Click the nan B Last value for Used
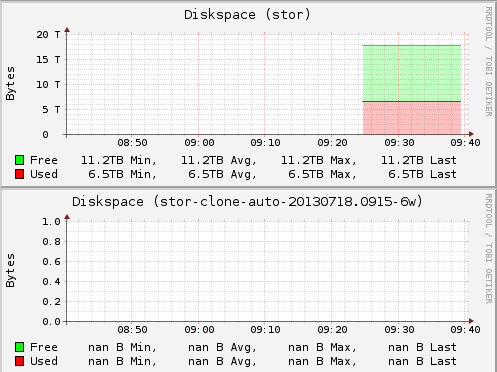 point(422,361)
